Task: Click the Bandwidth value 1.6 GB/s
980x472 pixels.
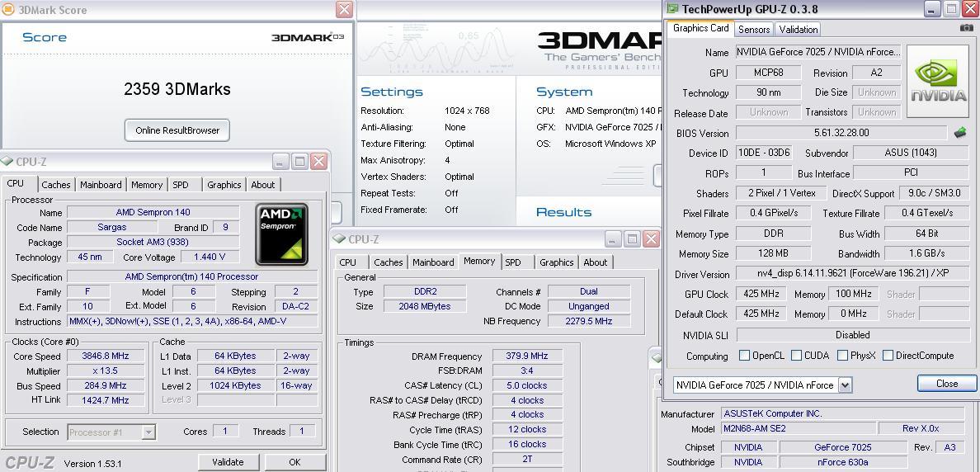Action: click(x=927, y=254)
